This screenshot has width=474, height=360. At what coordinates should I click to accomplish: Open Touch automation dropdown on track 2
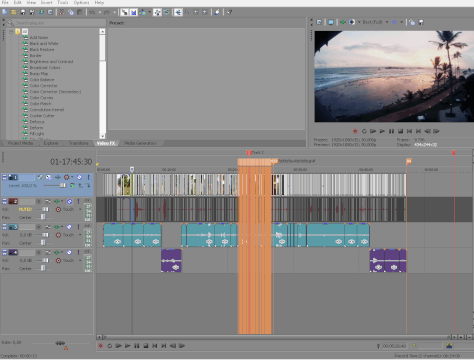pyautogui.click(x=80, y=209)
